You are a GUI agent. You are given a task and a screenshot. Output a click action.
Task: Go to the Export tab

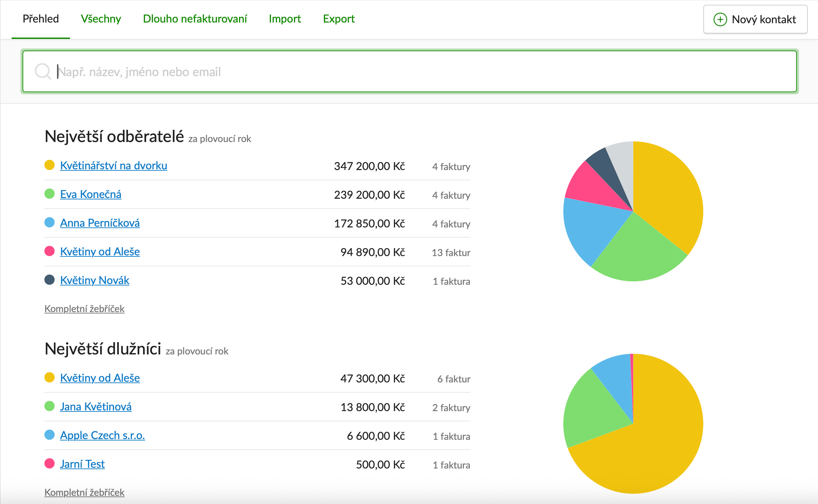pyautogui.click(x=339, y=19)
